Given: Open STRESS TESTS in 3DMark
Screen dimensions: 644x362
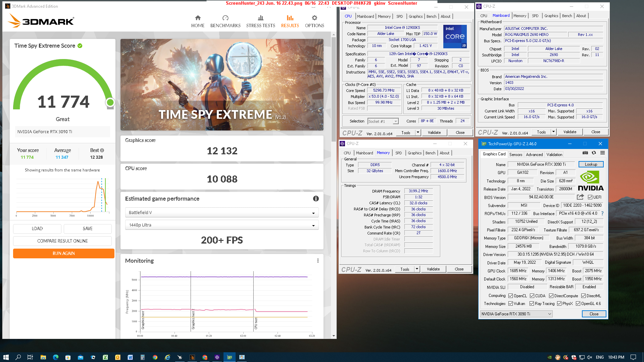Looking at the screenshot, I should coord(260,21).
